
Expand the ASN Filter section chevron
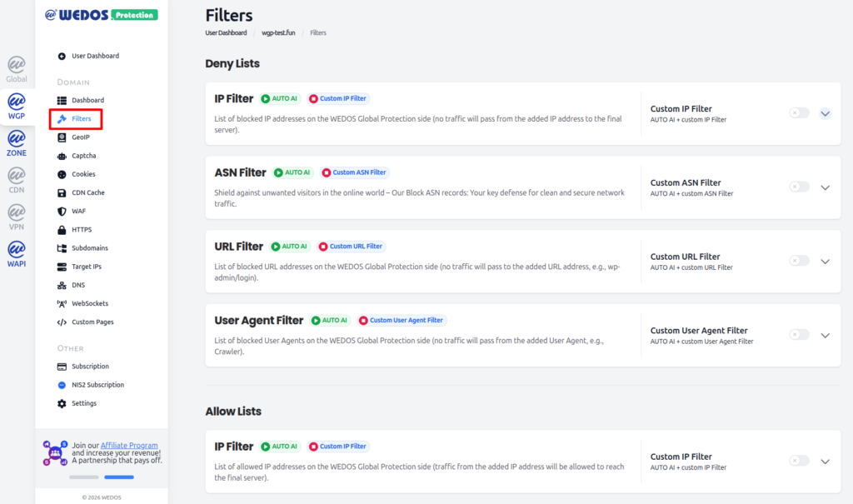click(826, 187)
